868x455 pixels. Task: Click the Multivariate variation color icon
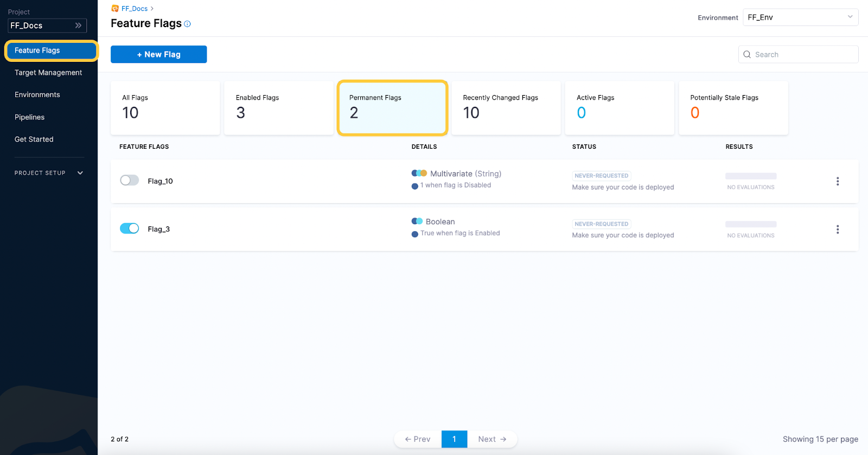[x=419, y=174]
